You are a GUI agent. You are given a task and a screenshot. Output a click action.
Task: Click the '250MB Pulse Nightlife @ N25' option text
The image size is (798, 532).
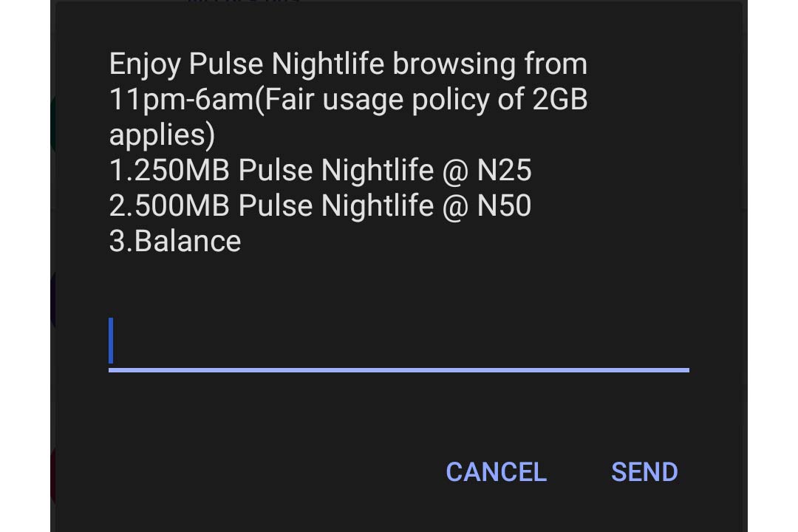point(320,170)
